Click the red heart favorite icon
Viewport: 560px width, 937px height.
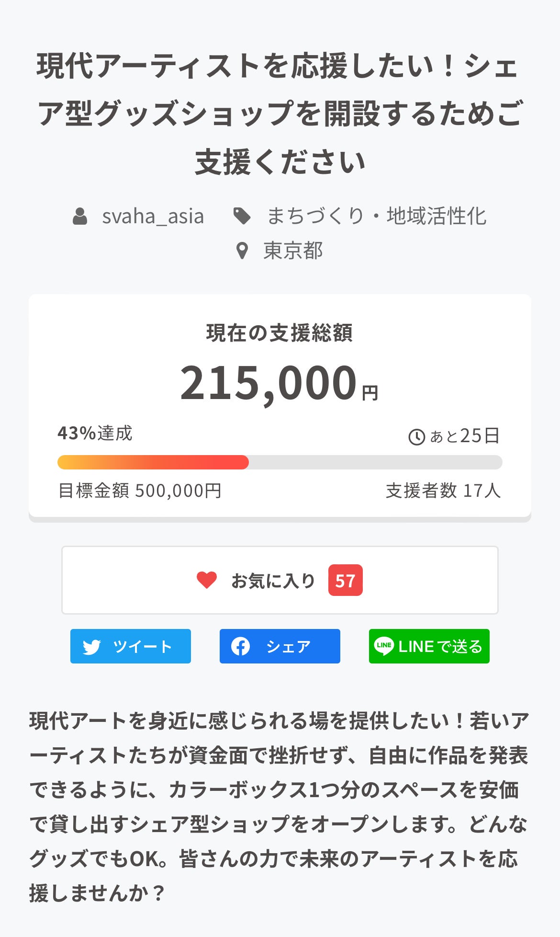tap(207, 580)
